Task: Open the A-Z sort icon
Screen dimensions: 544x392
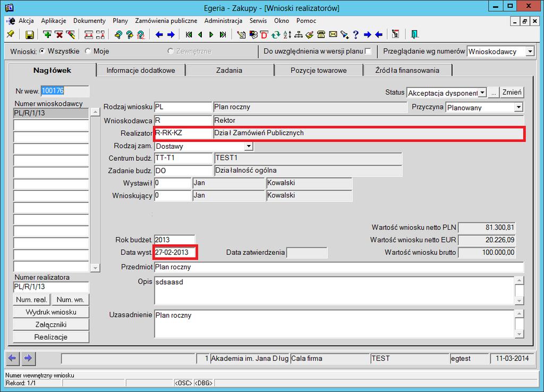Action: (x=287, y=35)
